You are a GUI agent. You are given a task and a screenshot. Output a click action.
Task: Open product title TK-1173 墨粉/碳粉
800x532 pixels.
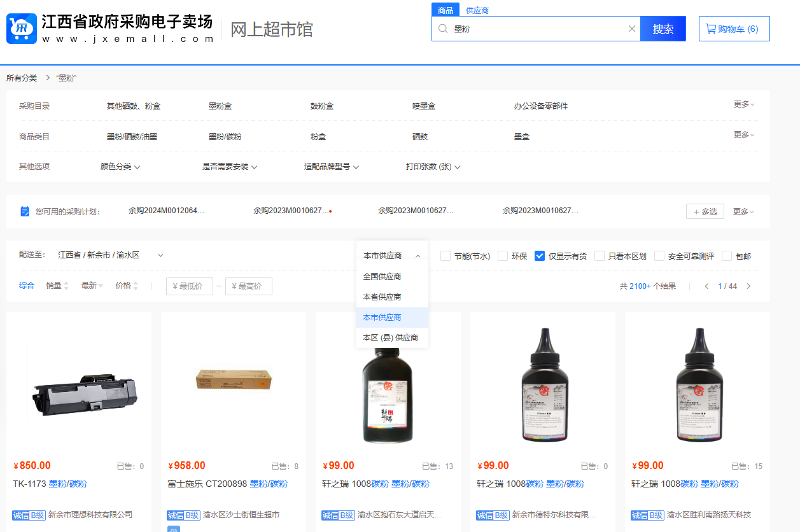(x=50, y=484)
